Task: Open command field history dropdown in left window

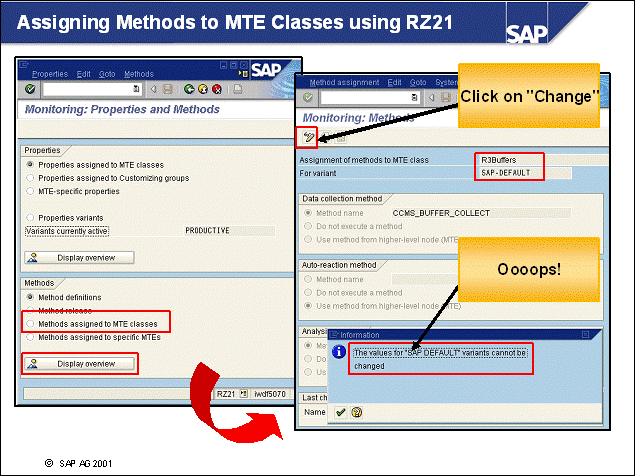Action: tap(137, 89)
